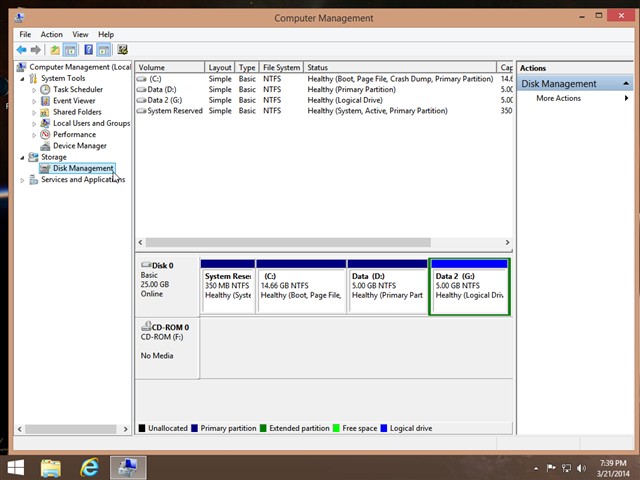This screenshot has width=640, height=480.
Task: Open File Explorer from the taskbar
Action: [51, 468]
